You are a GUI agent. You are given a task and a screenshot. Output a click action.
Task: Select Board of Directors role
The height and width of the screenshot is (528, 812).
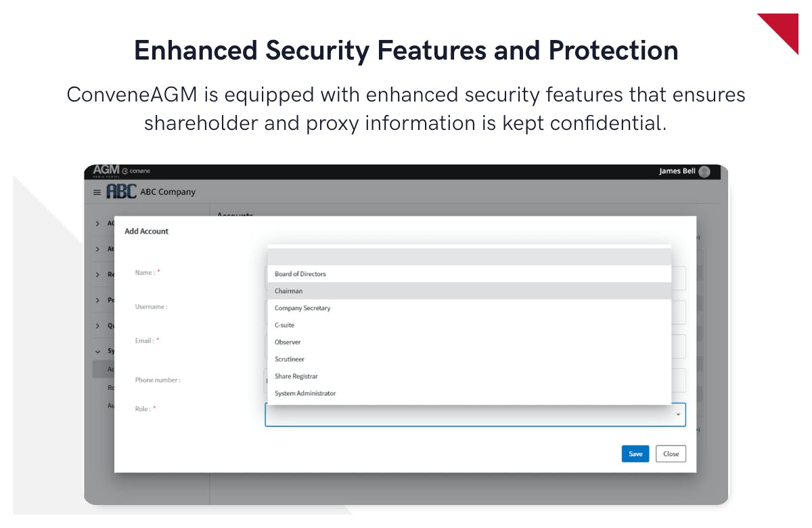[x=300, y=274]
